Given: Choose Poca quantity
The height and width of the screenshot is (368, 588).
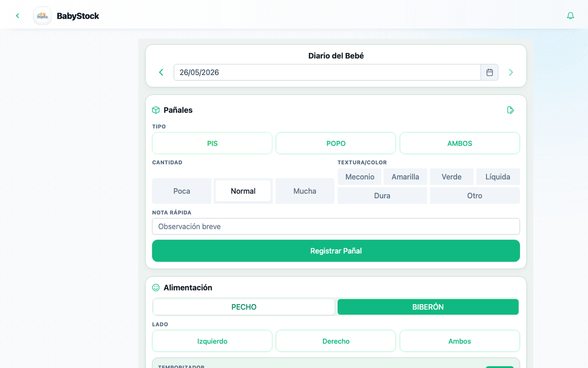Looking at the screenshot, I should point(182,191).
